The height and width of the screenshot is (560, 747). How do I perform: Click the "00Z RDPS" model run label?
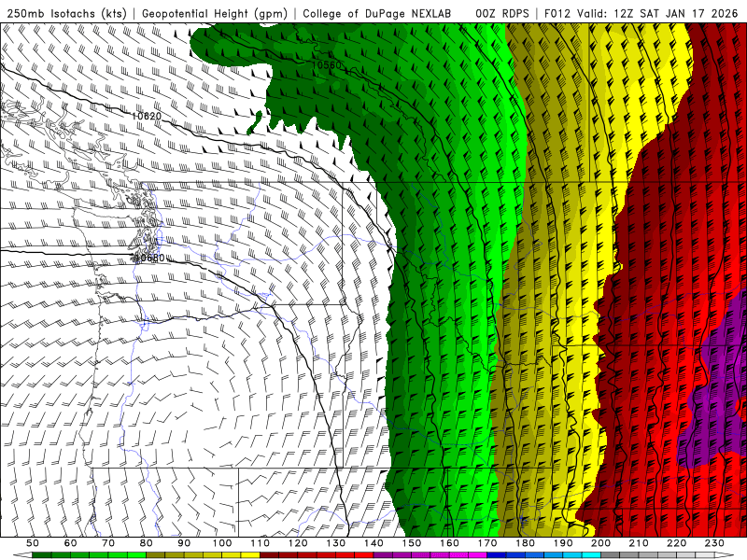(x=502, y=13)
